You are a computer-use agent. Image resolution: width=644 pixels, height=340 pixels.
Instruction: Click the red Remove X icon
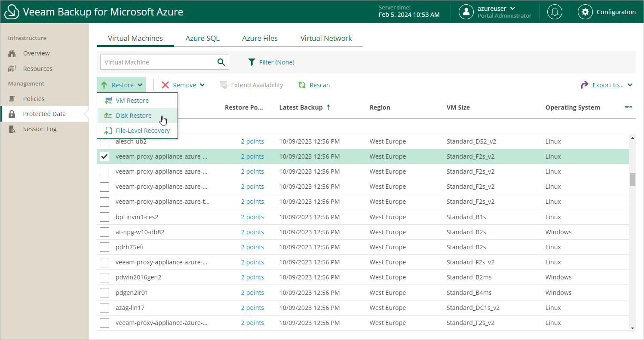(x=165, y=85)
